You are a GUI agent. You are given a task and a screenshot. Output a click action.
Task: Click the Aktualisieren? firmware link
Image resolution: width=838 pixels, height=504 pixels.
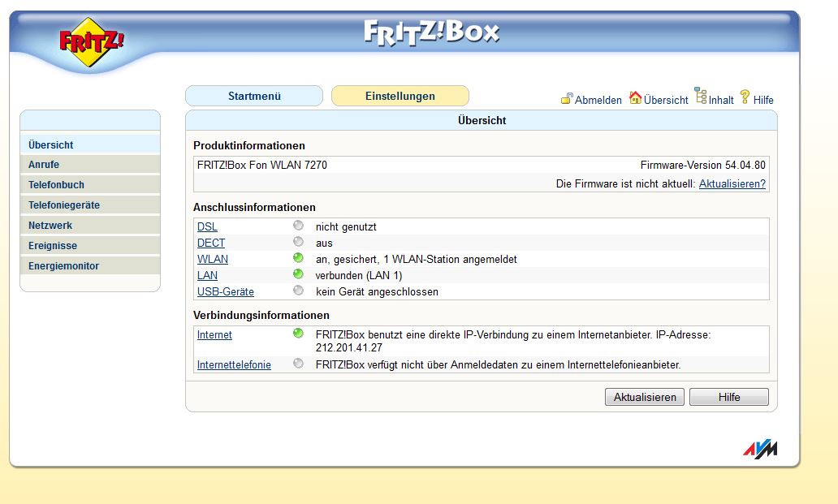732,183
